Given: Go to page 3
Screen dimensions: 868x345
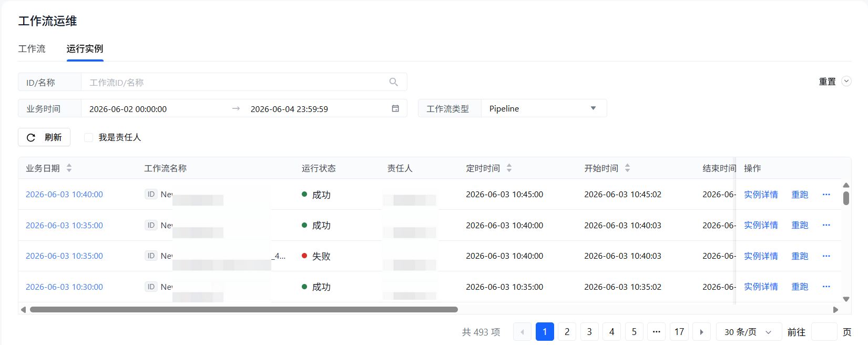Looking at the screenshot, I should pyautogui.click(x=589, y=332).
